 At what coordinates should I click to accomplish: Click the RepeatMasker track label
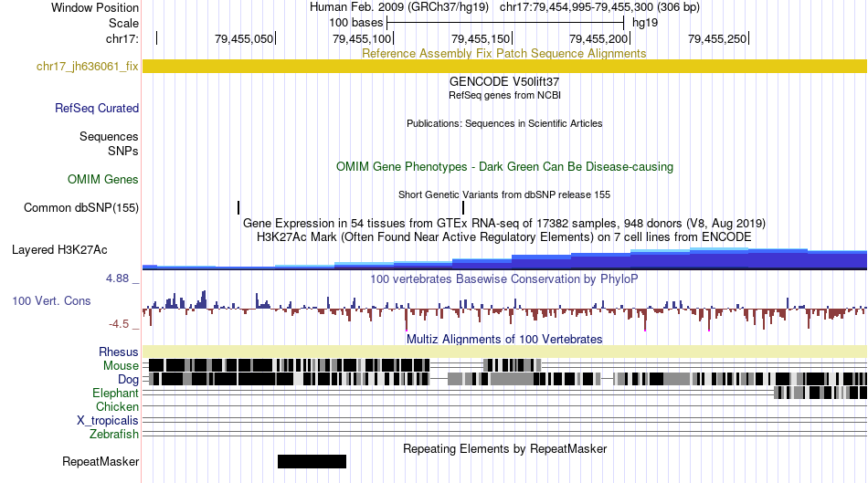(x=101, y=461)
